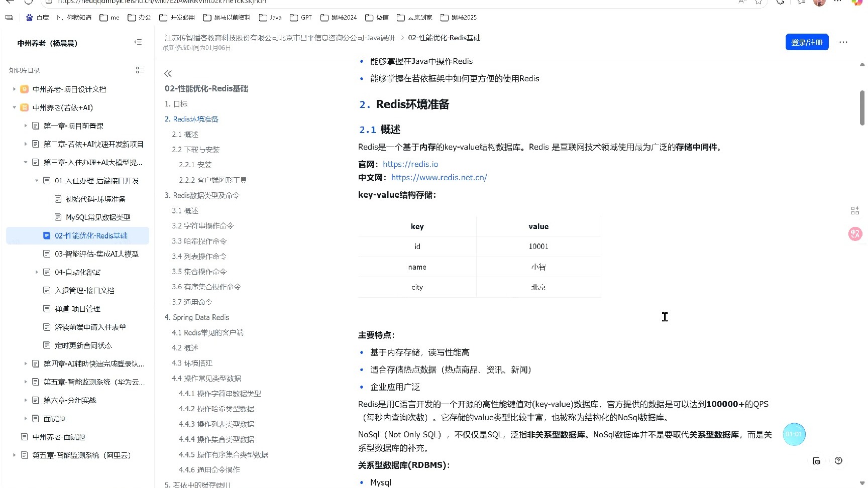Click table cell with value 10001
Screen dimensions: 868x488
(538, 247)
